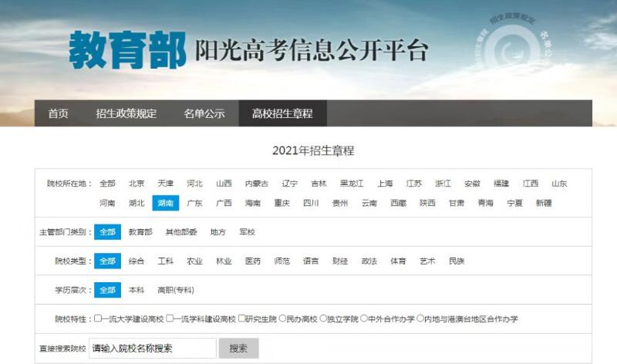
Task: Select 师范 school type
Action: click(x=282, y=261)
